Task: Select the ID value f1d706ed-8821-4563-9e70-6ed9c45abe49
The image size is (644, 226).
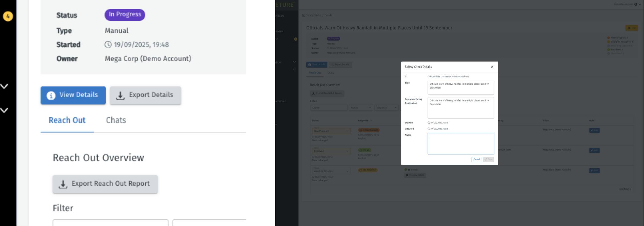Action: (448, 77)
